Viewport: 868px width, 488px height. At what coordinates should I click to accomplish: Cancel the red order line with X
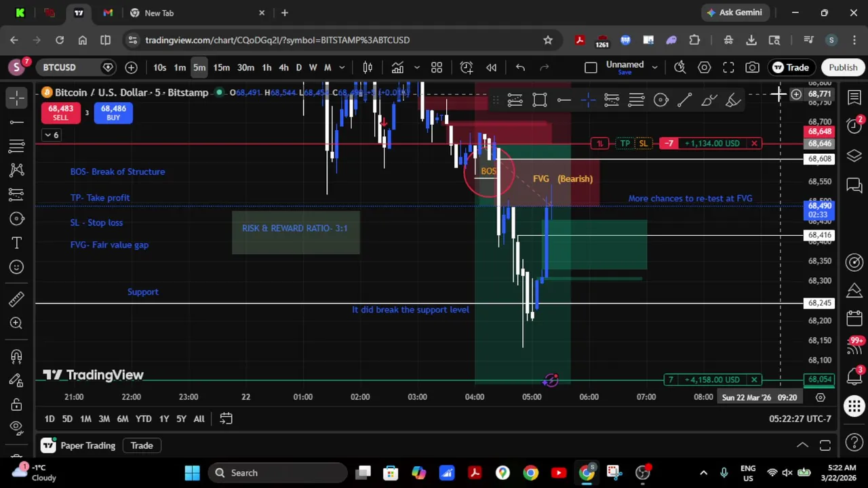pos(754,143)
